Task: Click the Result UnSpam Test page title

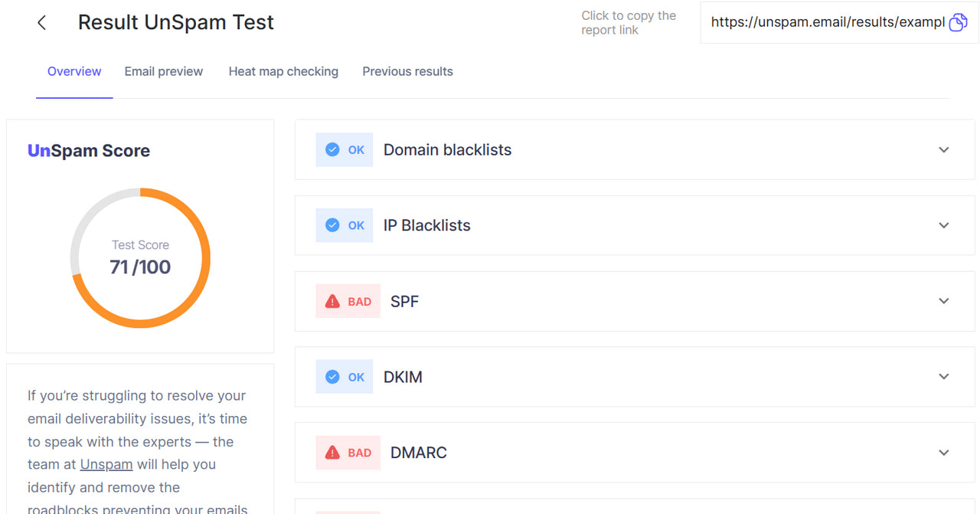Action: (x=176, y=23)
